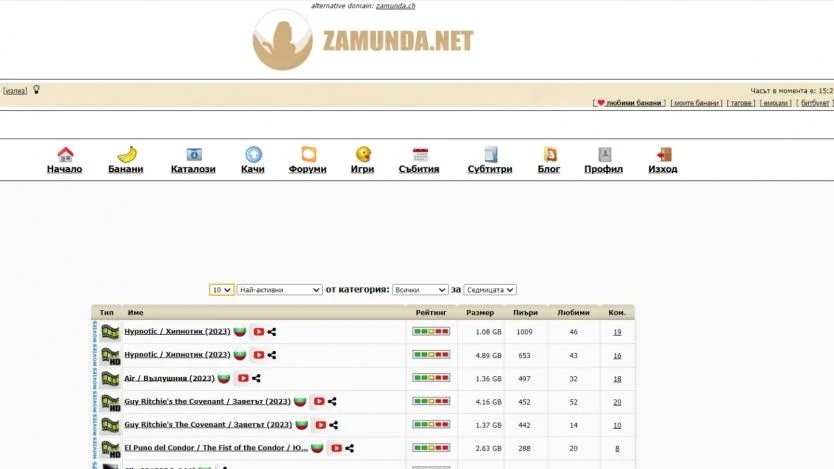The height and width of the screenshot is (469, 834).
Task: Open the 19 comments link for Hypnotic
Action: coord(617,332)
